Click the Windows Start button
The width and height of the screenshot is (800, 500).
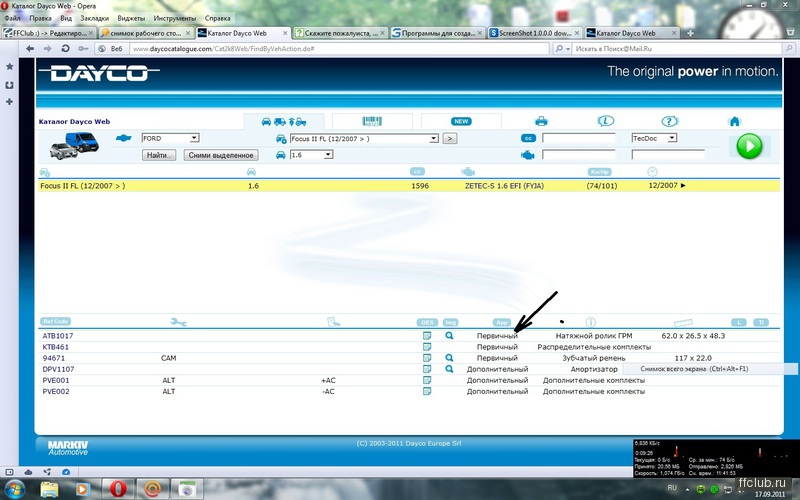(x=14, y=489)
